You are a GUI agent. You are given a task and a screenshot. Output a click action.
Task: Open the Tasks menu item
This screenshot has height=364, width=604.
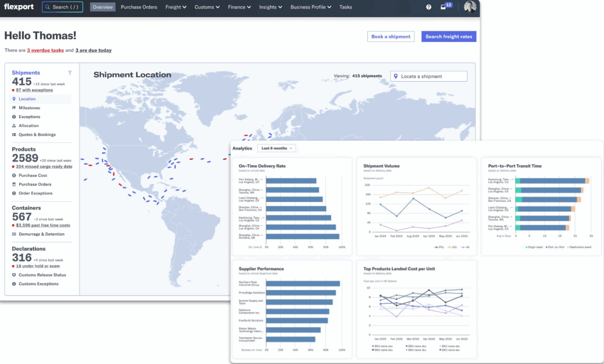click(x=346, y=7)
